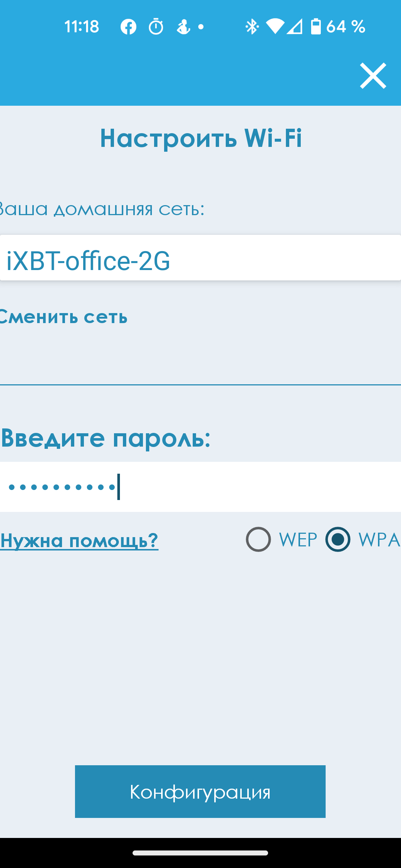Focus the password input field
The image size is (401, 868).
200,487
